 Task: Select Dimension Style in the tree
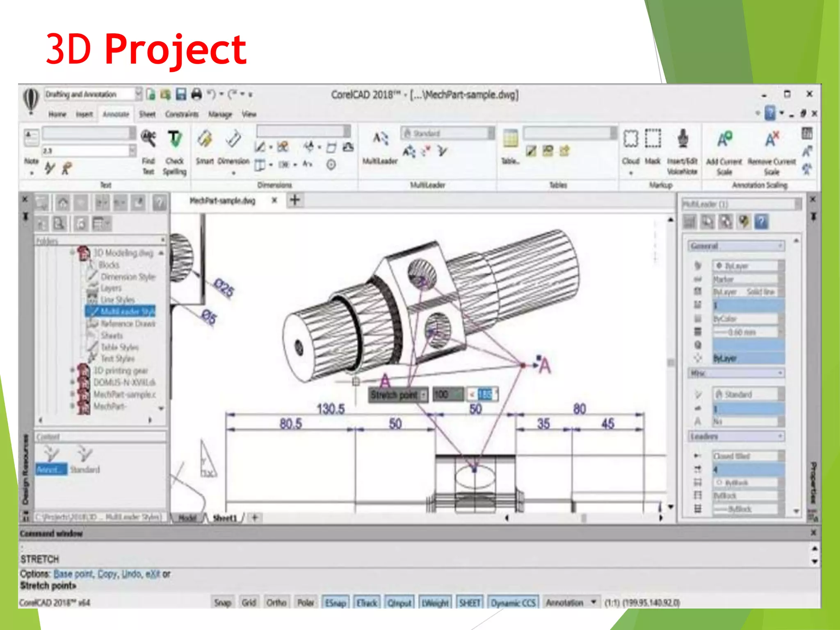coord(128,277)
